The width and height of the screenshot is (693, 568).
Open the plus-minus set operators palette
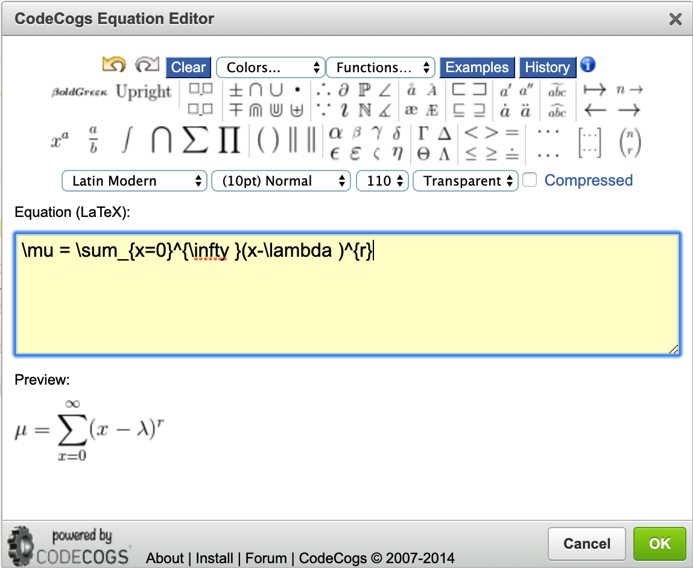(x=266, y=100)
